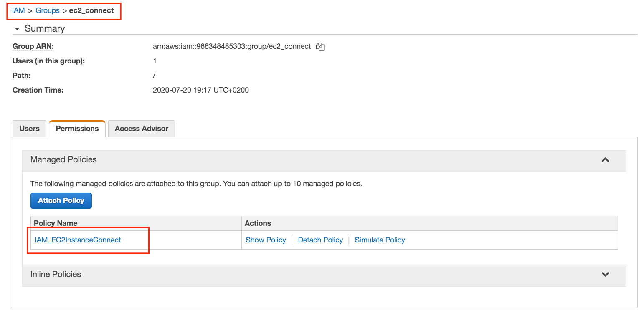The width and height of the screenshot is (644, 318).
Task: Click Simulate Policy link
Action: tap(380, 240)
